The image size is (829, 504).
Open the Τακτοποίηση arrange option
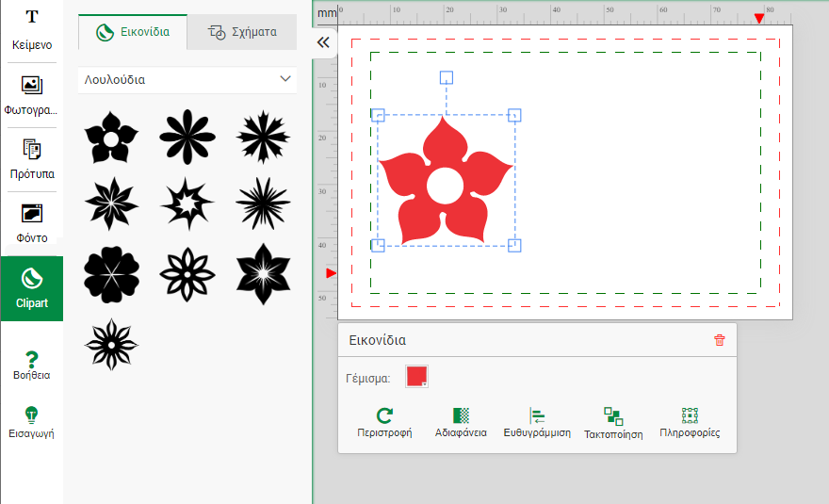point(613,423)
